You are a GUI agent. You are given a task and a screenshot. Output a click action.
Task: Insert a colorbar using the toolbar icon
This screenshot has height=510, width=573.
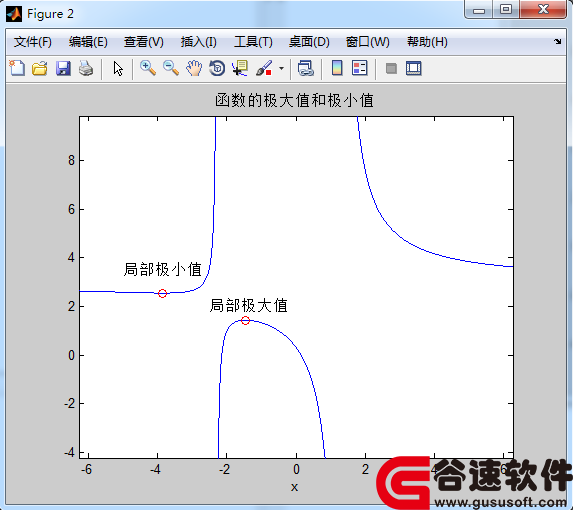337,68
